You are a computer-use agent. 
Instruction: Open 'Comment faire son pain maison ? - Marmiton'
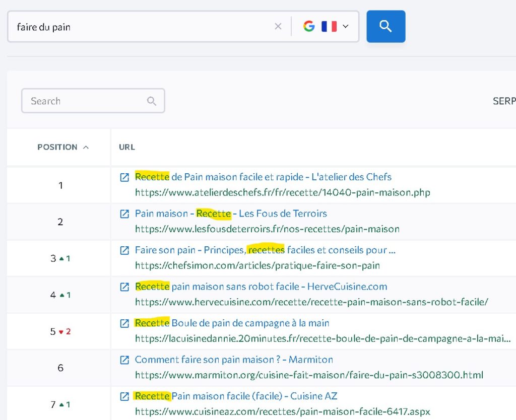[234, 360]
